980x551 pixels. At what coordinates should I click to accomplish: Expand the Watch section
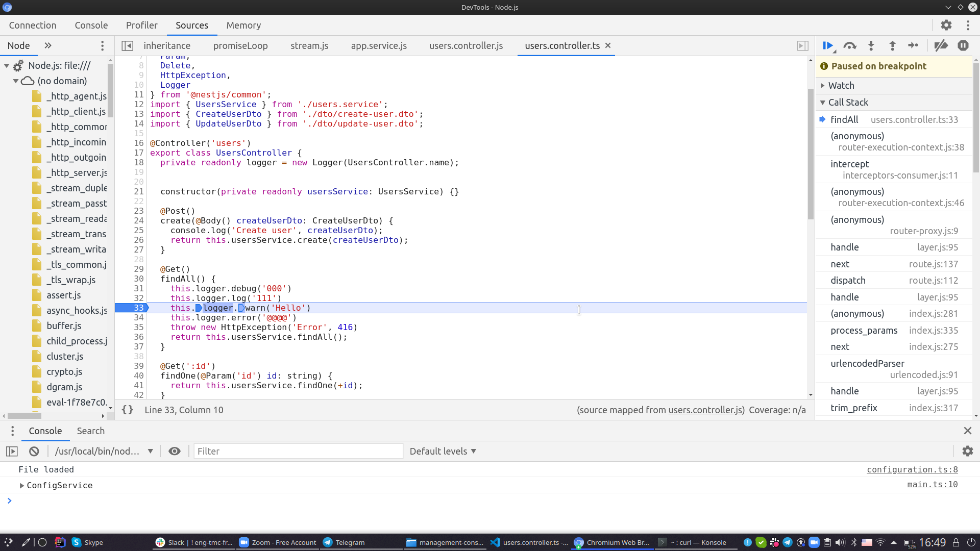point(841,85)
